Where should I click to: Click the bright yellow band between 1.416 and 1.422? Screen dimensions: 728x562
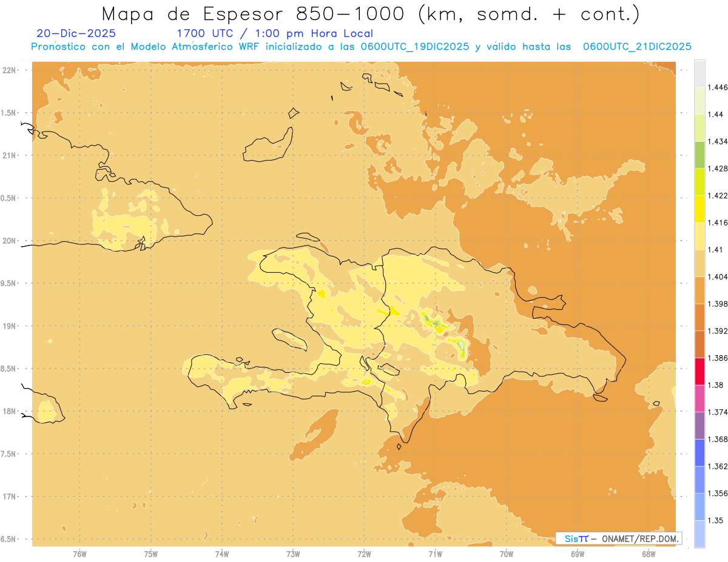coord(699,209)
